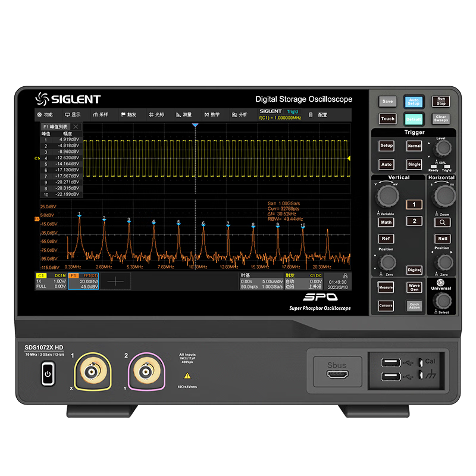Open the 数学 math menu
Viewport: 476px width, 476px height.
[x=212, y=115]
